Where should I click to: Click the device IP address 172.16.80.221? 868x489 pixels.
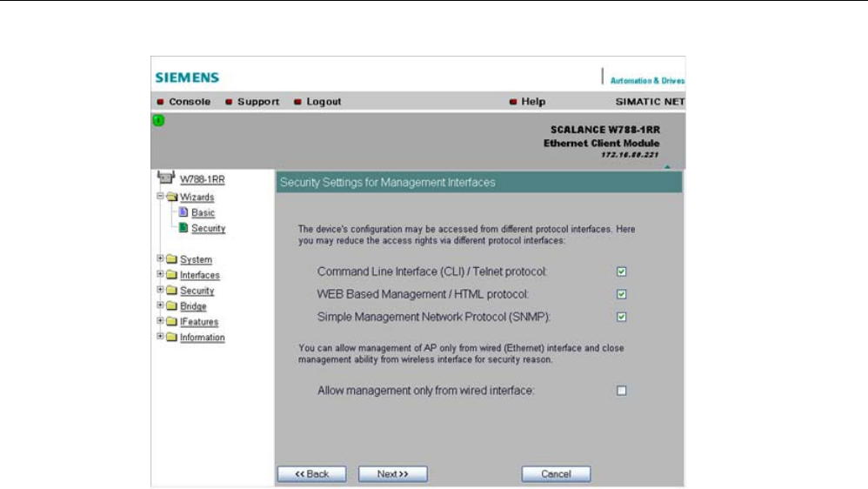pos(630,155)
